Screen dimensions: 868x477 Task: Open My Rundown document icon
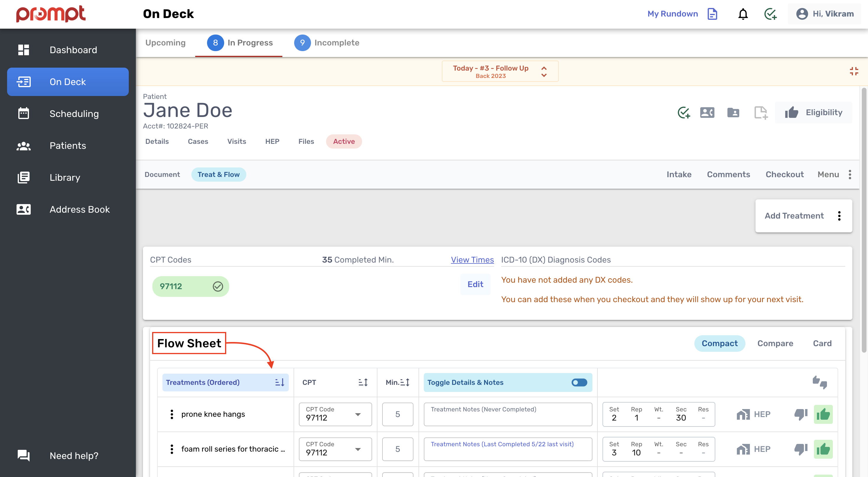pos(712,14)
